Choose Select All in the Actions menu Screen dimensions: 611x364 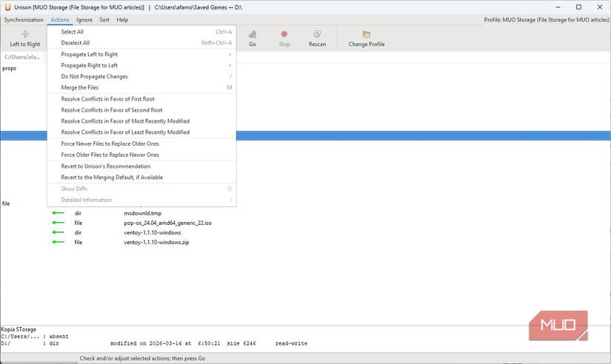(141, 32)
